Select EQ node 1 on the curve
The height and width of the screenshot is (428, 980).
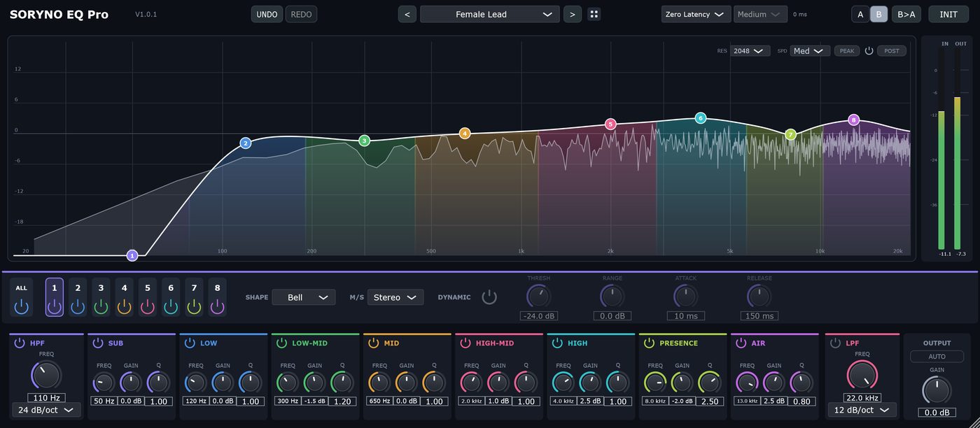pyautogui.click(x=132, y=255)
